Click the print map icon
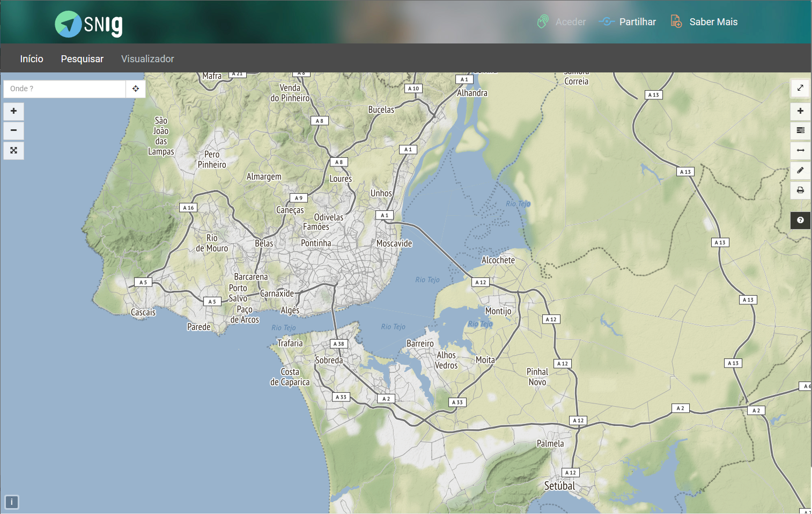The width and height of the screenshot is (812, 514). tap(800, 190)
